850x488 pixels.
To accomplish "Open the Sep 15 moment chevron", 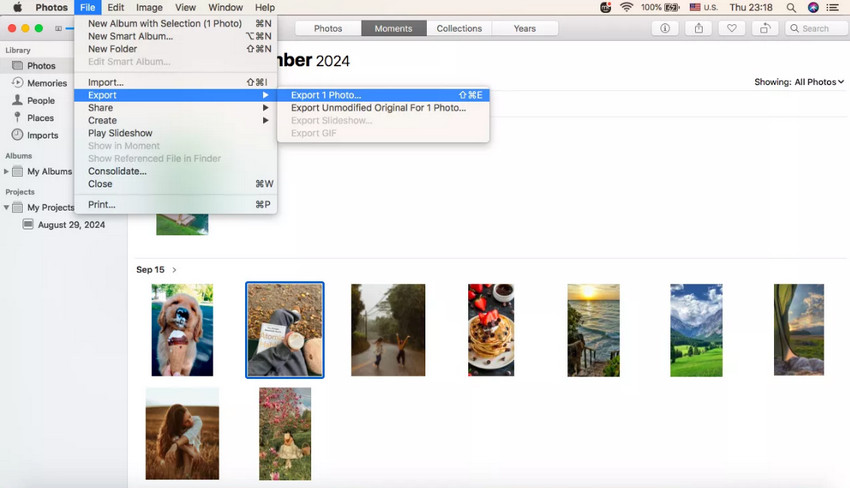I will pos(174,269).
